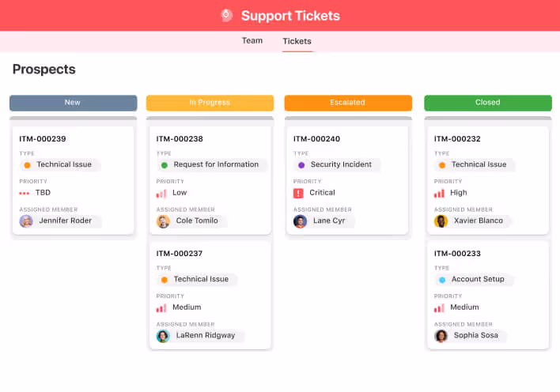The height and width of the screenshot is (392, 560).
Task: Click Lane Cyr's avatar icon
Action: coord(301,221)
